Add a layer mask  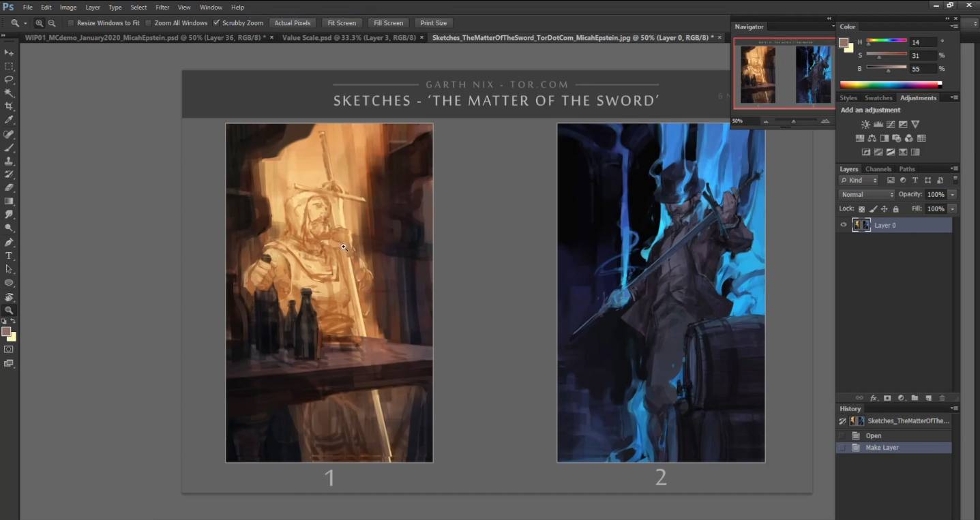(887, 398)
